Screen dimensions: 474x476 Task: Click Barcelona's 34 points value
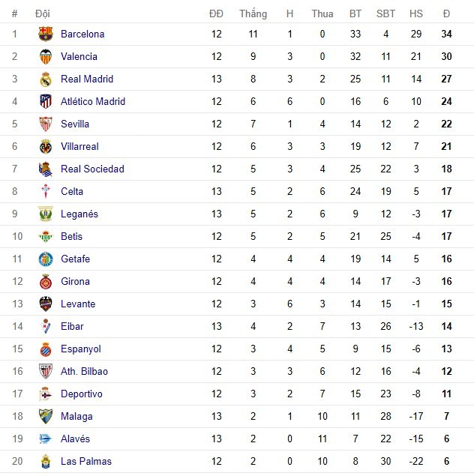pyautogui.click(x=446, y=34)
